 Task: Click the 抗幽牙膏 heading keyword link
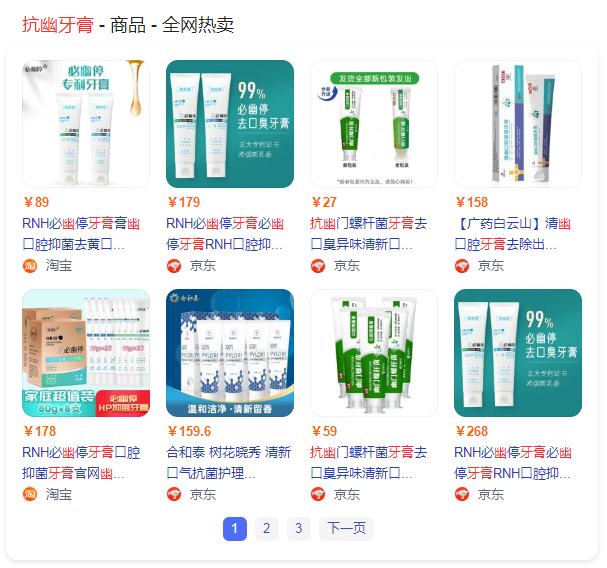[x=58, y=25]
